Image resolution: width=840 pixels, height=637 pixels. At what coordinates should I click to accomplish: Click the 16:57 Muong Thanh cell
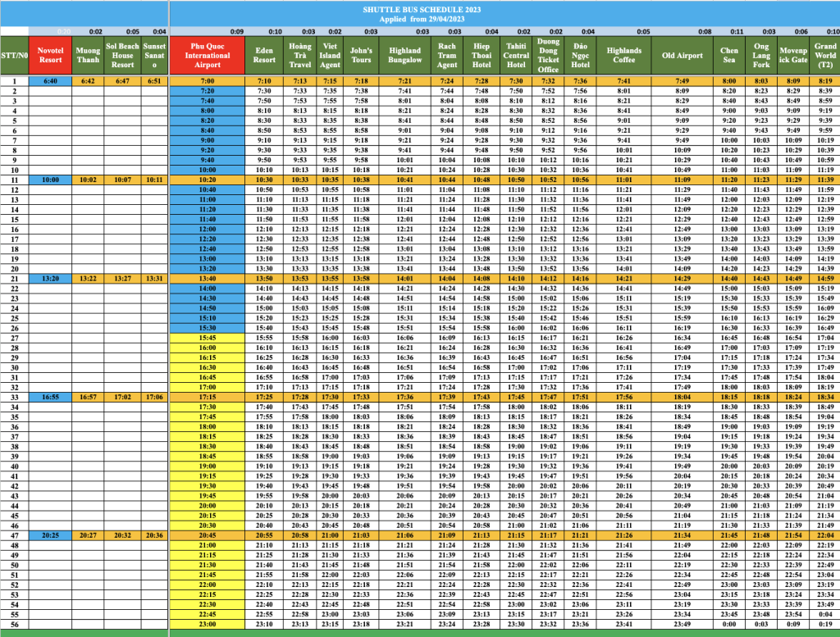[88, 397]
